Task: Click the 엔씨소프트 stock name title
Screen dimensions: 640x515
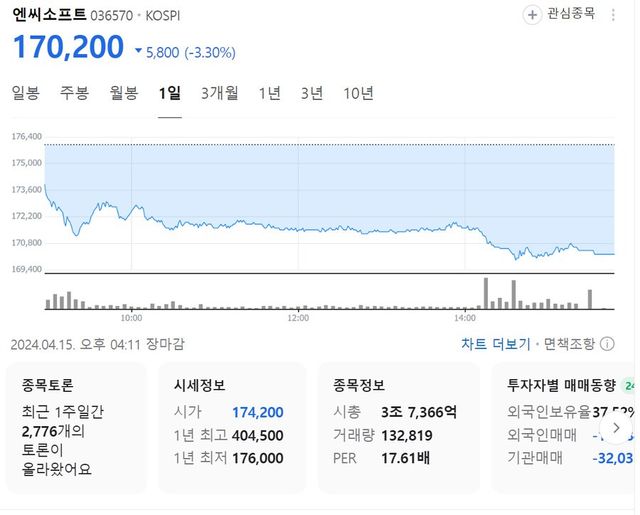Action: tap(48, 15)
